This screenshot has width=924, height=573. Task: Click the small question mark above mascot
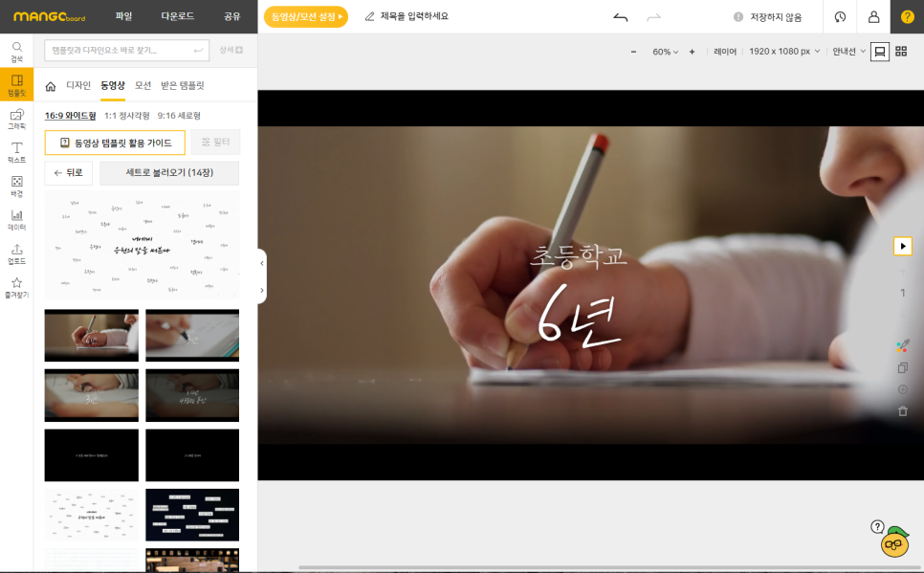coord(877,526)
